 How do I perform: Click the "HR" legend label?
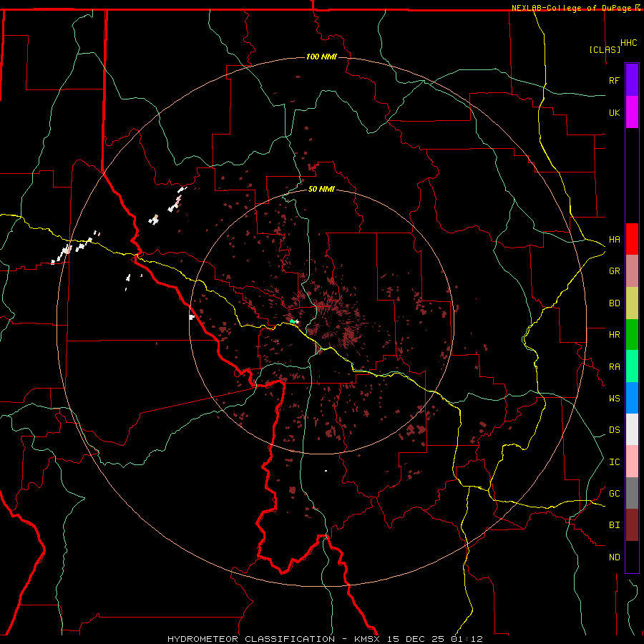(614, 335)
